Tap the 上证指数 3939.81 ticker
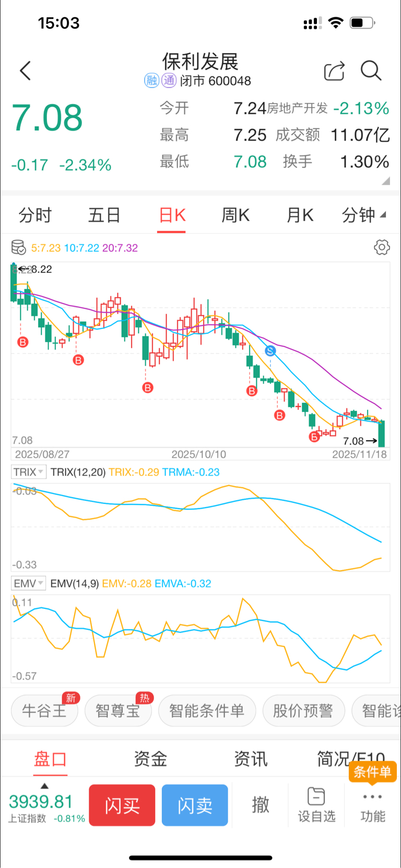The image size is (401, 868). [46, 807]
